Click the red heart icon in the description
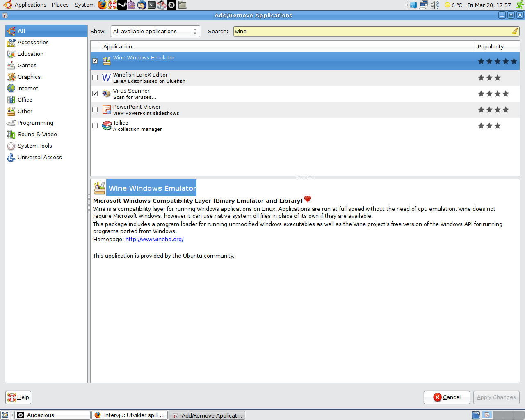525x420 pixels. point(308,199)
